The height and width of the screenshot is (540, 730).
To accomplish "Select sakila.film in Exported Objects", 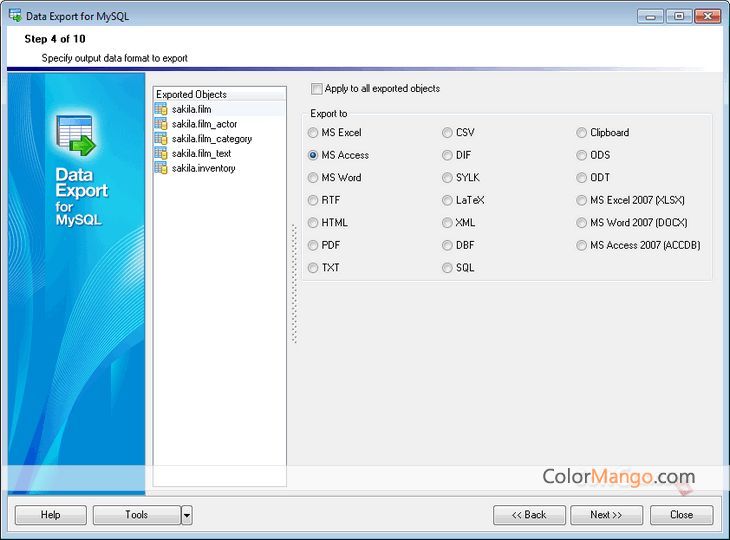I will click(219, 109).
